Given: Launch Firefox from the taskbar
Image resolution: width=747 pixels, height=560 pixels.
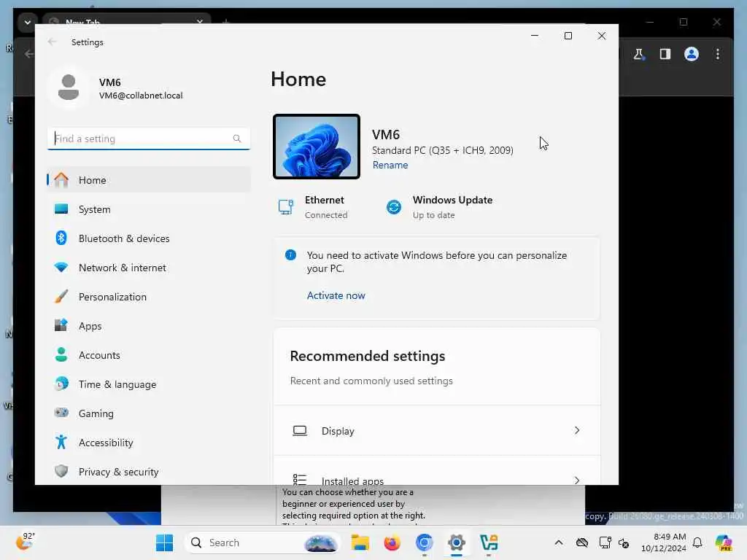Looking at the screenshot, I should [392, 542].
